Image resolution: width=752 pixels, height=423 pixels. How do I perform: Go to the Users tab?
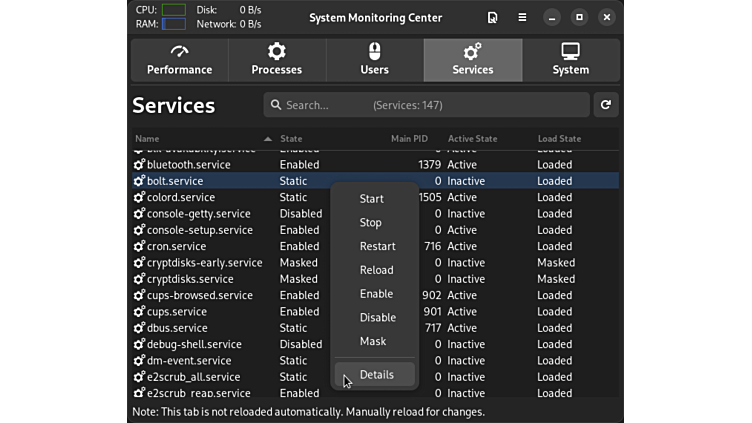(375, 60)
